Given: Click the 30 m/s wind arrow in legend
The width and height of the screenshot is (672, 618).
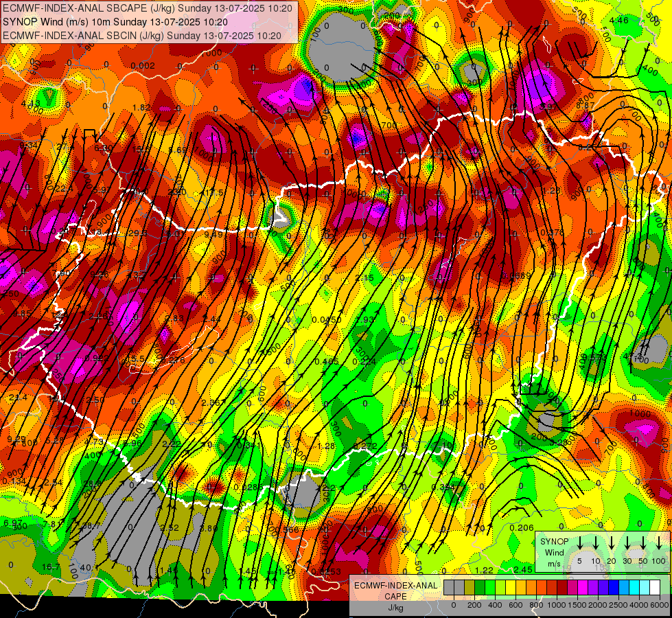Looking at the screenshot, I should (x=627, y=545).
